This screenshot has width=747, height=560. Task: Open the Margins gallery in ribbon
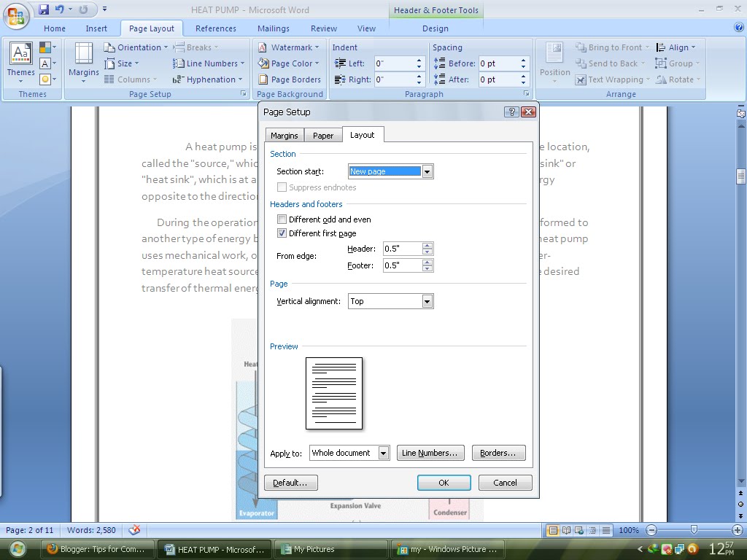(x=83, y=63)
